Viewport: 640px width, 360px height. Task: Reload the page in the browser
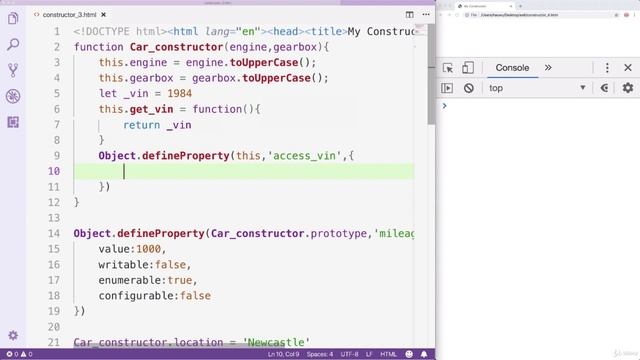click(457, 15)
